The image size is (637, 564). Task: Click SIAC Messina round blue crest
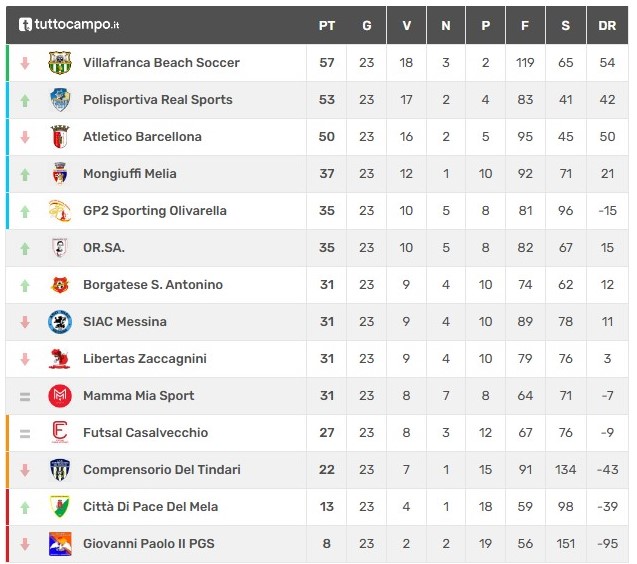(x=60, y=321)
